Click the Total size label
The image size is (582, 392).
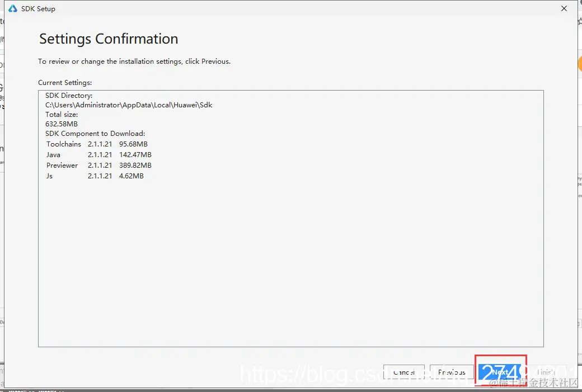[x=62, y=115]
